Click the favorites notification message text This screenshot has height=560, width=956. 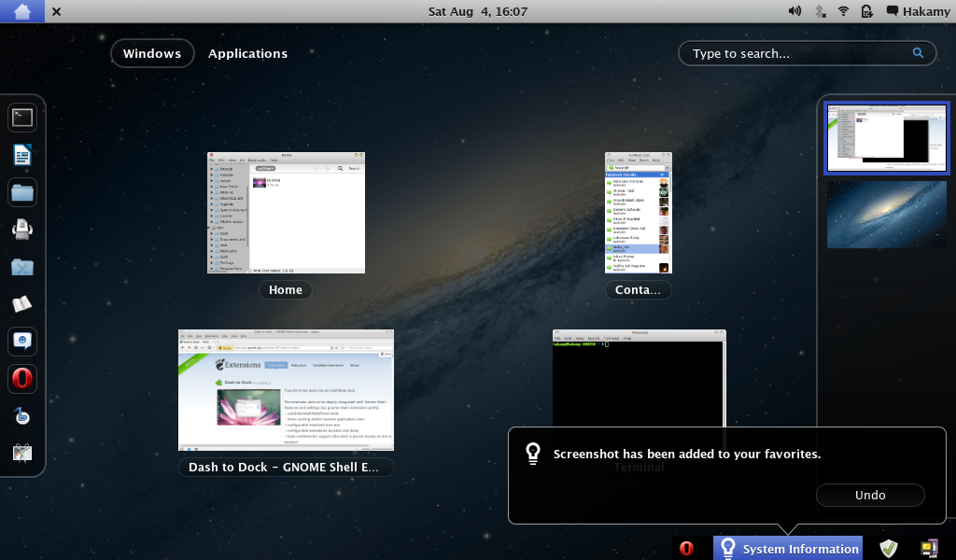pos(686,454)
